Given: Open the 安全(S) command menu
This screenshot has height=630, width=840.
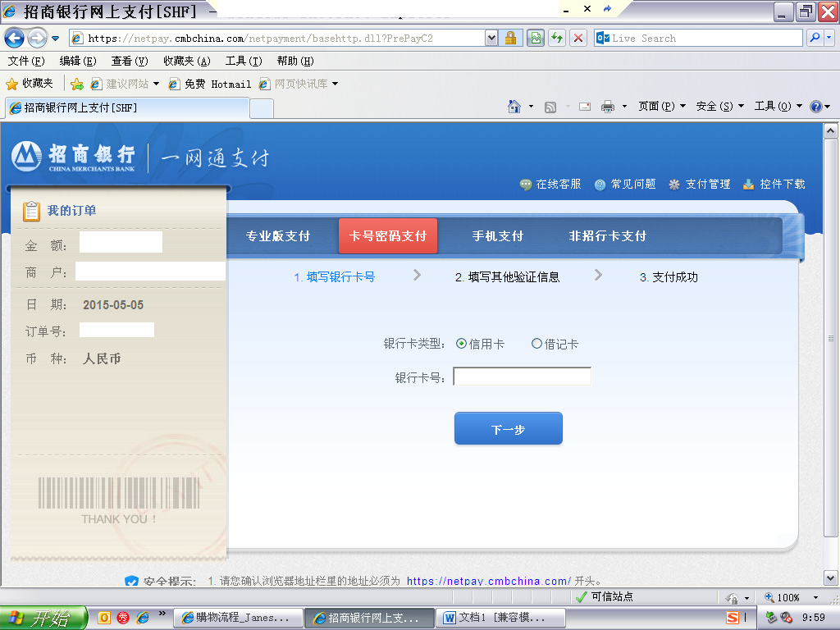Looking at the screenshot, I should (x=720, y=107).
